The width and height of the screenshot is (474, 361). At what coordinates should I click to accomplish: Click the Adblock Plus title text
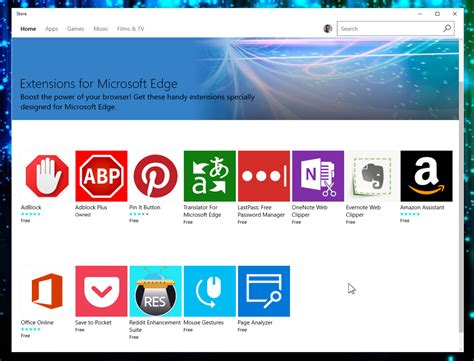tap(91, 207)
